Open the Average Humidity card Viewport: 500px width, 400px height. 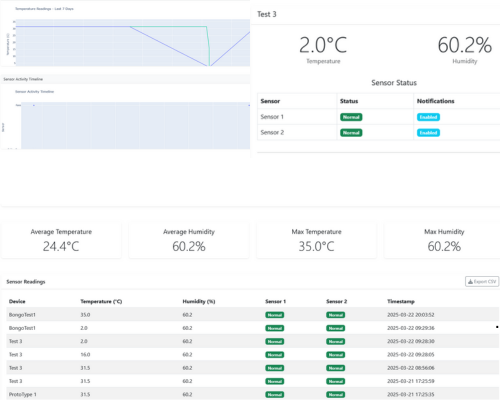pyautogui.click(x=189, y=240)
